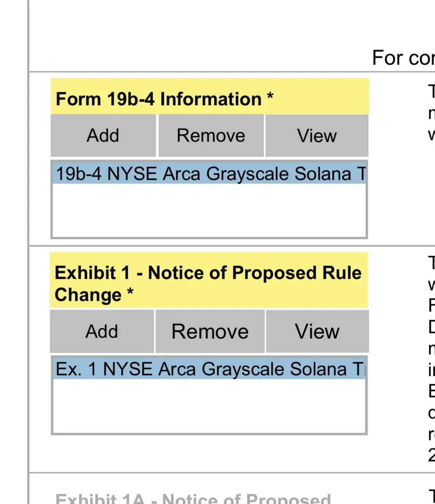Click the asterisk after the word Change
Screen dimensions: 435x504
[130, 292]
